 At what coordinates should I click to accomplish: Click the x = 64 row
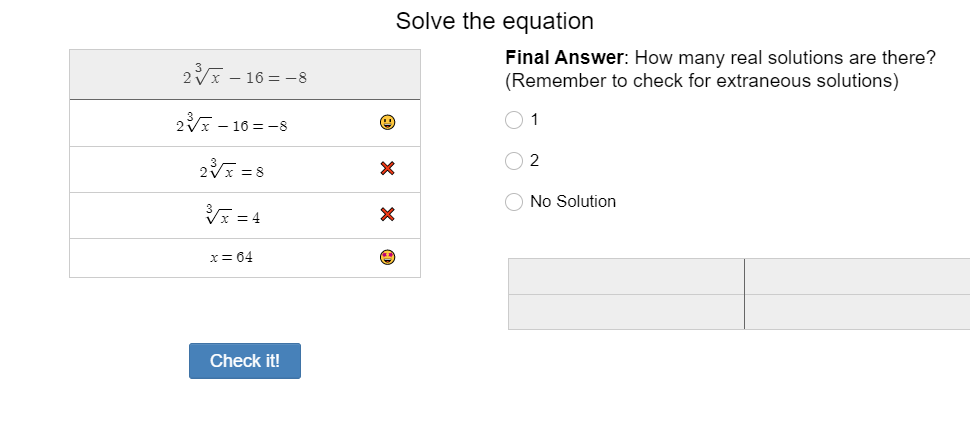(x=231, y=257)
